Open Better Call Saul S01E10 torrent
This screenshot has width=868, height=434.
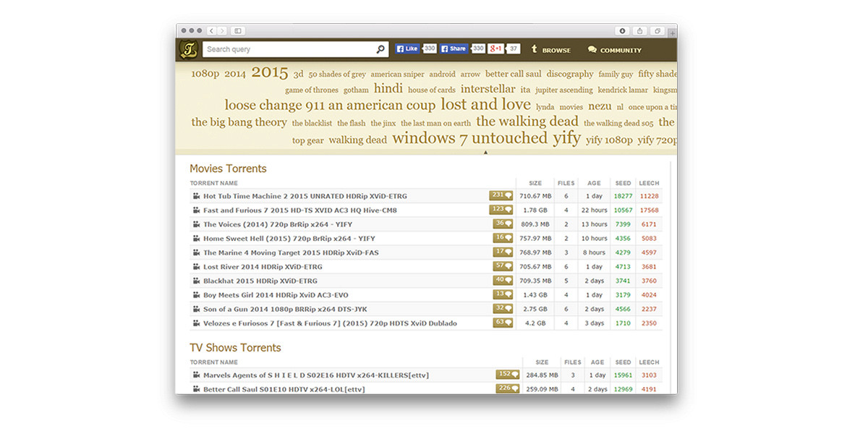tap(284, 389)
